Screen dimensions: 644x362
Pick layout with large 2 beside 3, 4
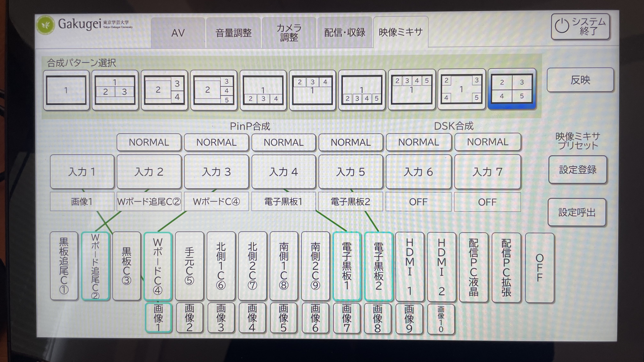coord(164,90)
